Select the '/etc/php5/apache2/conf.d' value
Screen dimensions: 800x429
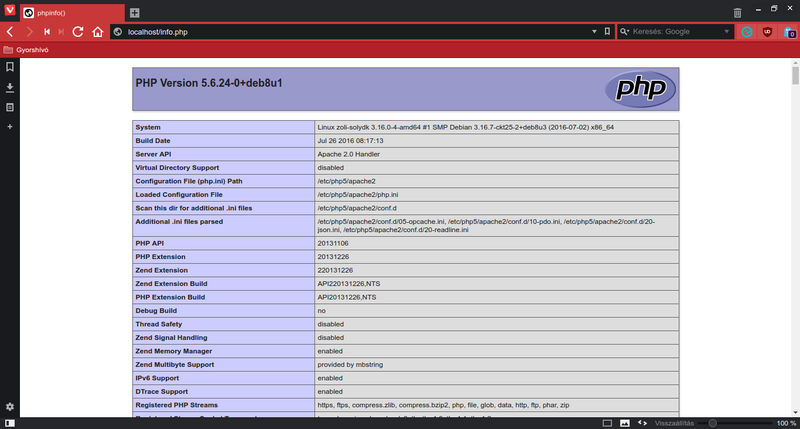point(357,208)
